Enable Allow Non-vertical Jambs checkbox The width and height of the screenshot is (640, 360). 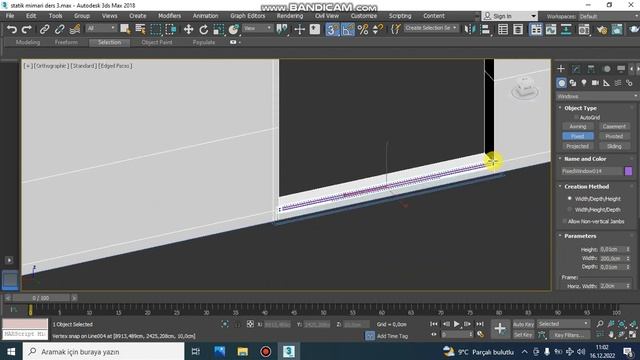tap(565, 221)
